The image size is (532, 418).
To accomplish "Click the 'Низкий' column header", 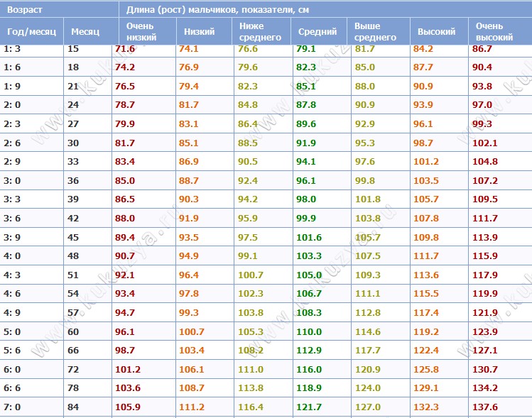I will (x=204, y=31).
